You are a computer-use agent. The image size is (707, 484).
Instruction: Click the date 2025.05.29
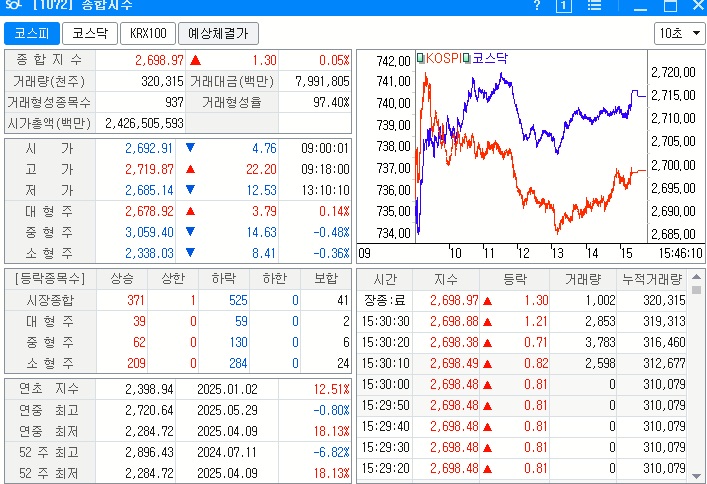pyautogui.click(x=227, y=410)
